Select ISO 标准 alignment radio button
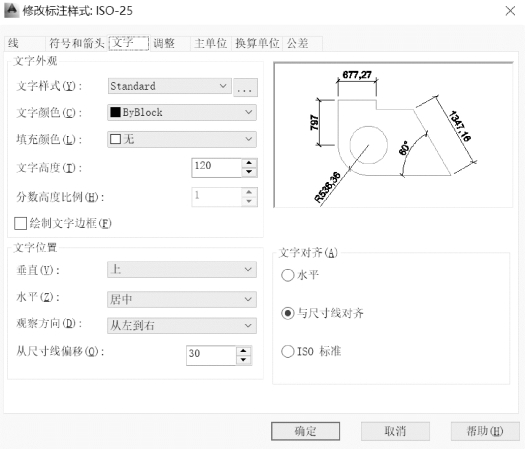 pos(288,352)
